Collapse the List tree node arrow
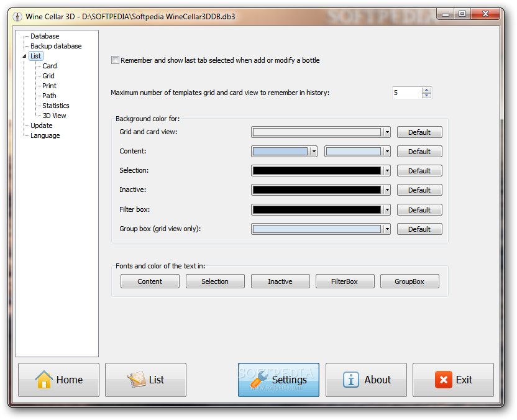Screen dimensions: 517x420 tap(24, 56)
